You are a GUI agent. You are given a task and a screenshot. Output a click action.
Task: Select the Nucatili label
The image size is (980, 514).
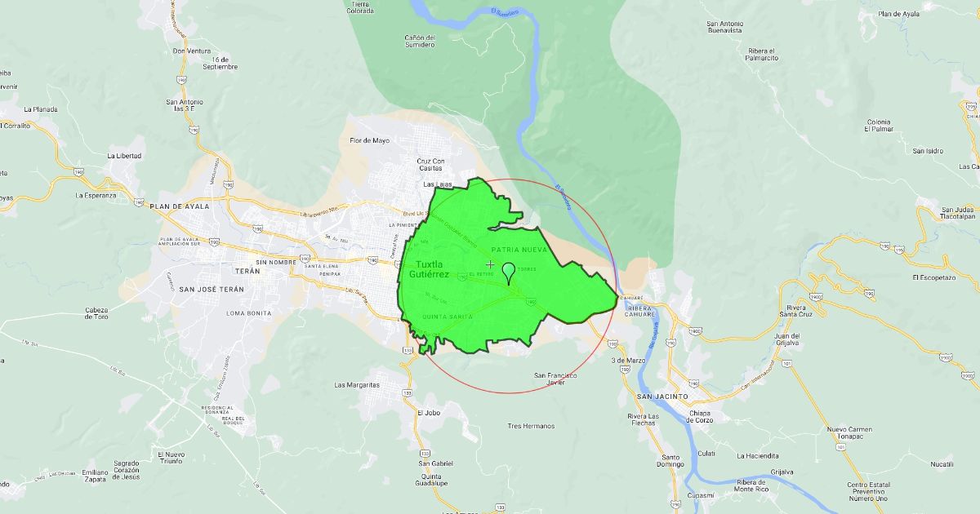point(942,464)
